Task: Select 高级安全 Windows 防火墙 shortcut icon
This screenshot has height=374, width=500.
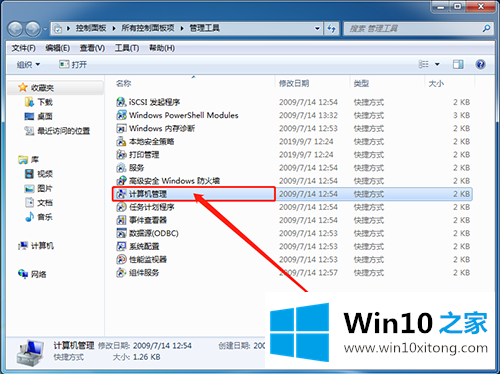Action: [x=121, y=181]
